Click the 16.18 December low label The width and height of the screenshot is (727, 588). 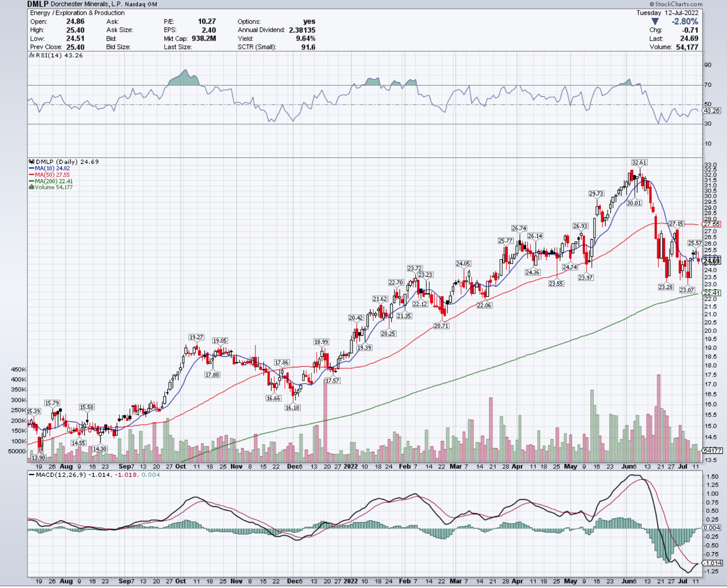tap(292, 407)
